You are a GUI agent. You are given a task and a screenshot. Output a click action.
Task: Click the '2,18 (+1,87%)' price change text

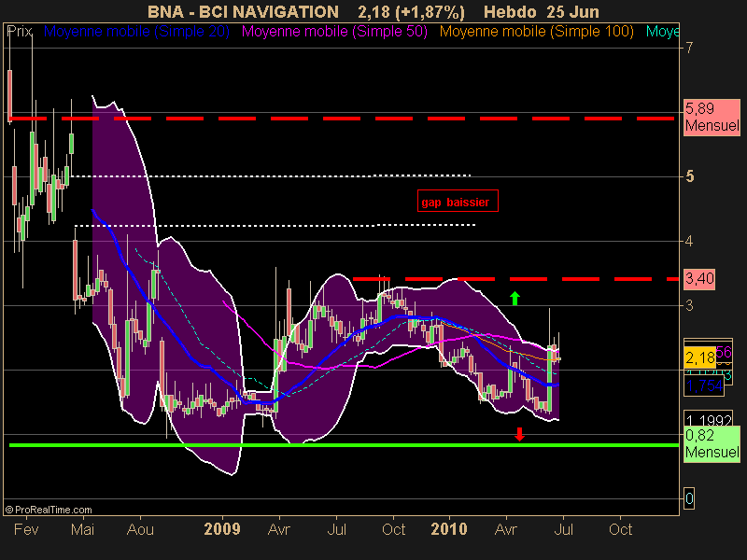(411, 11)
